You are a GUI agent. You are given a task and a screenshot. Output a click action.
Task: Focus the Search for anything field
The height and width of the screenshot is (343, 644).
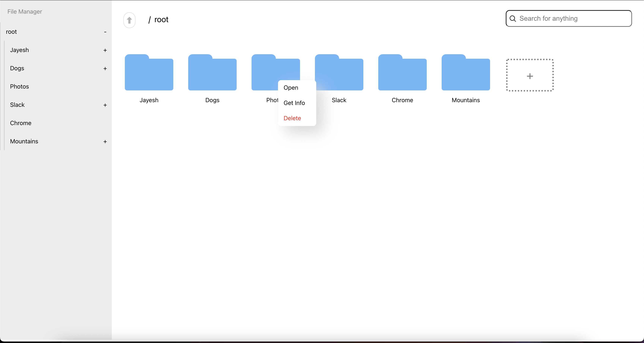tap(572, 18)
